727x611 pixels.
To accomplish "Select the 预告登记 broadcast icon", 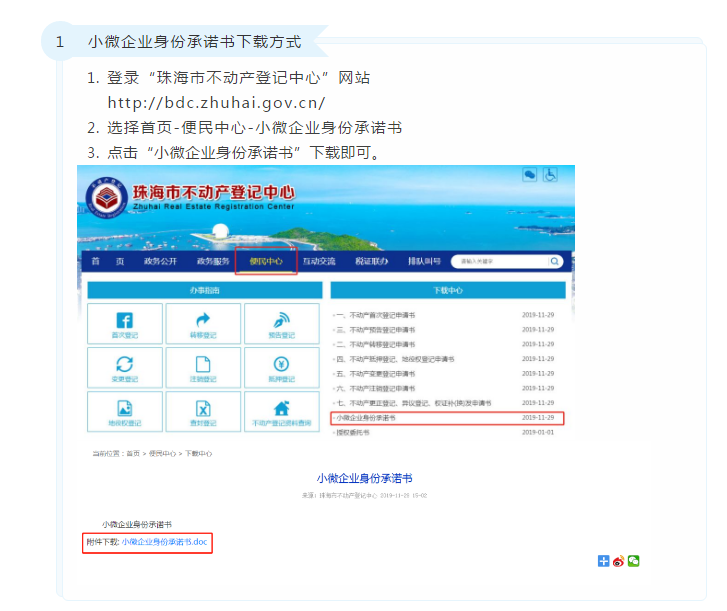I will pos(282,323).
